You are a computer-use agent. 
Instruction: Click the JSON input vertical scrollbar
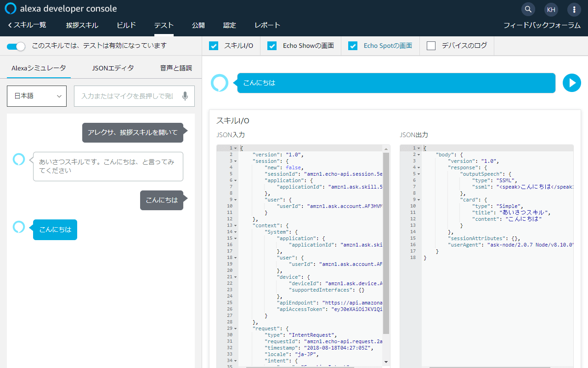pyautogui.click(x=386, y=244)
